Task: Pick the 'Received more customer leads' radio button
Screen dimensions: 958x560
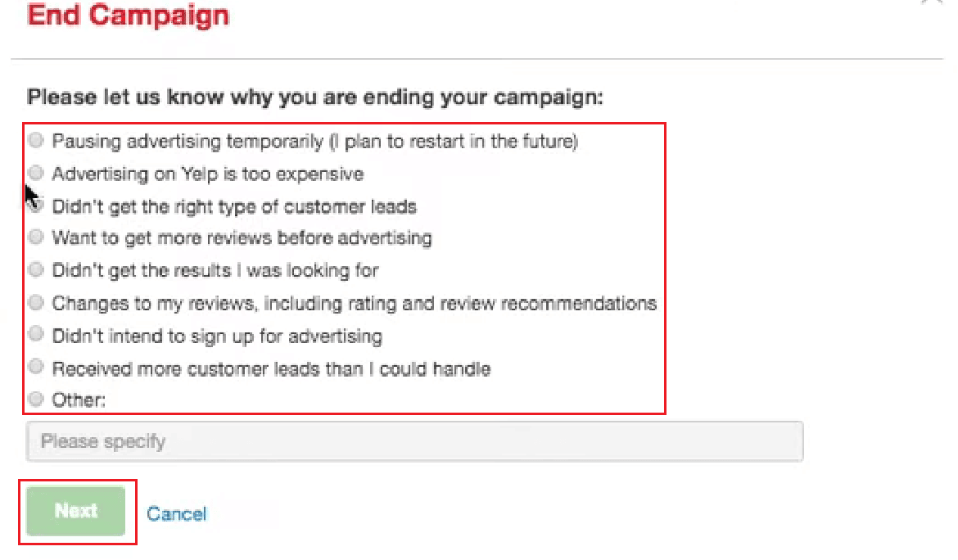Action: click(x=36, y=368)
